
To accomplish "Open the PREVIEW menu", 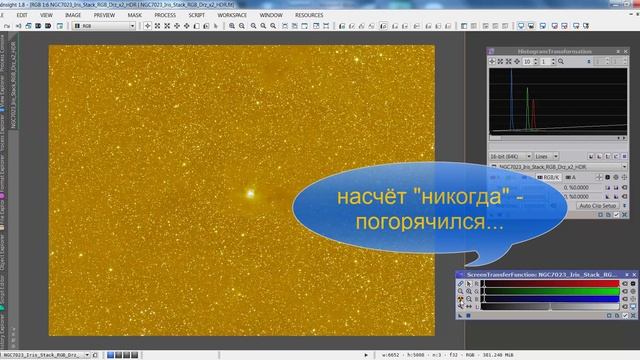I will (x=104, y=15).
